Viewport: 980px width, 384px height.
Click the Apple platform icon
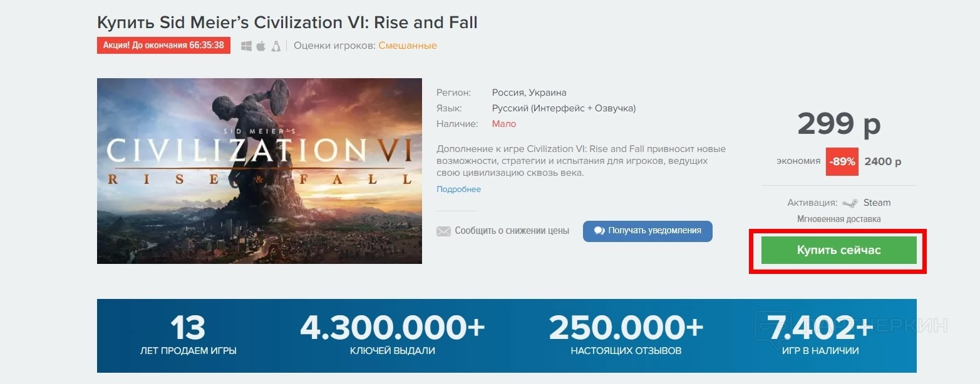261,46
